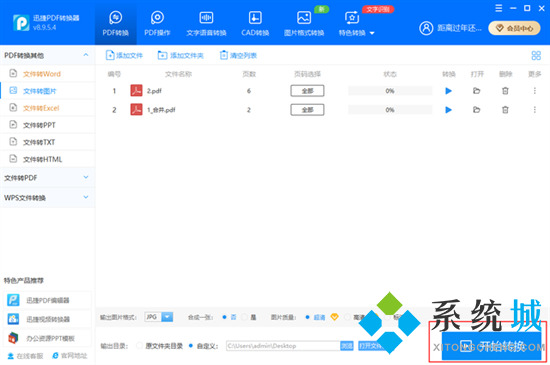The height and width of the screenshot is (365, 550).
Task: Switch to the PDF操作 tab
Action: coord(157,23)
